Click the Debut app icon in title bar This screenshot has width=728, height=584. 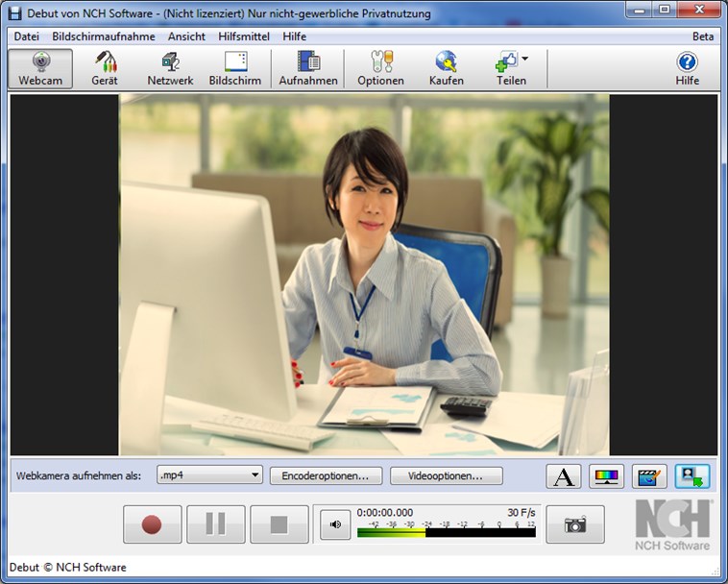point(15,13)
